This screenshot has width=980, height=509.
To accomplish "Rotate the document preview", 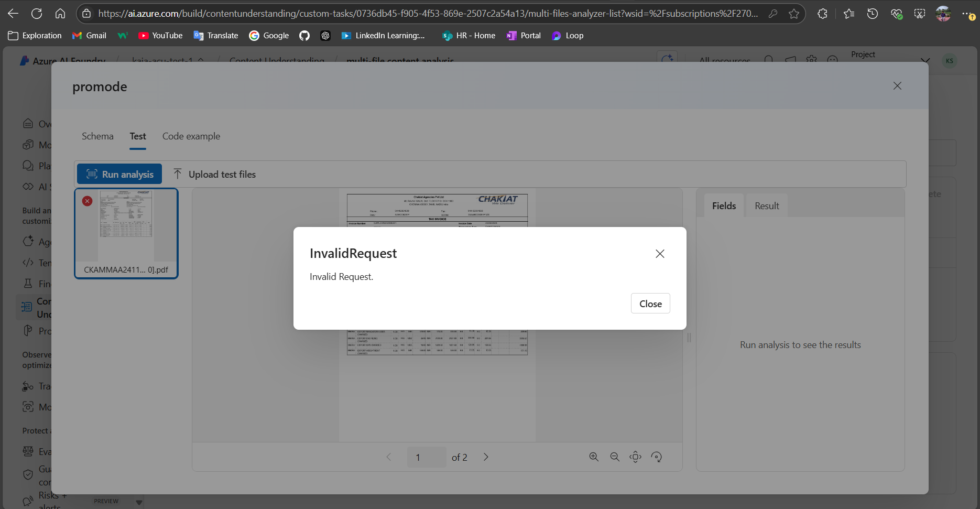I will pyautogui.click(x=657, y=457).
